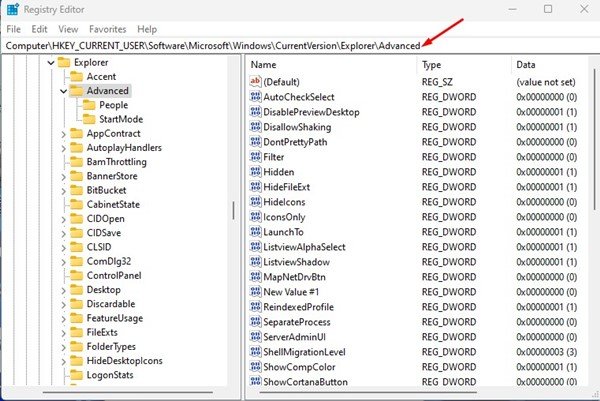Open the Help menu
Image resolution: width=600 pixels, height=401 pixels.
coord(147,29)
